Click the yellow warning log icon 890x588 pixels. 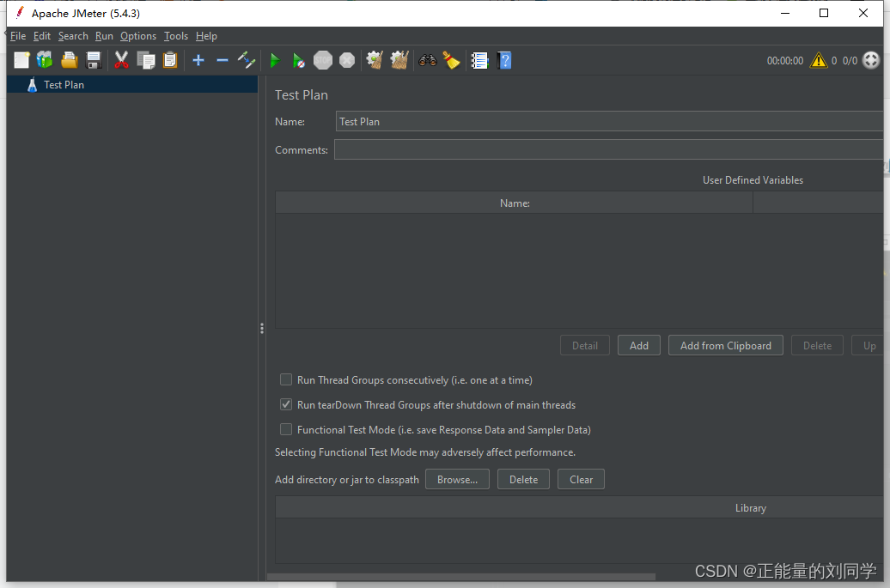click(819, 60)
